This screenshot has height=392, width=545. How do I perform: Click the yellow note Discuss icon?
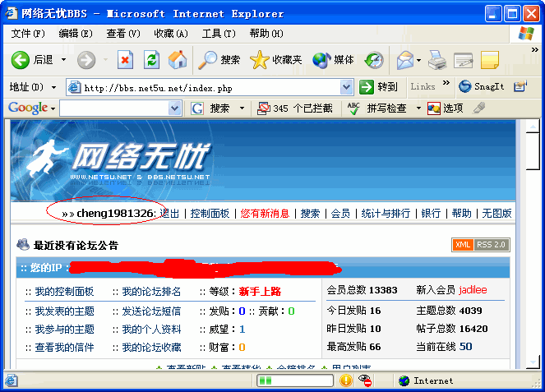[490, 60]
